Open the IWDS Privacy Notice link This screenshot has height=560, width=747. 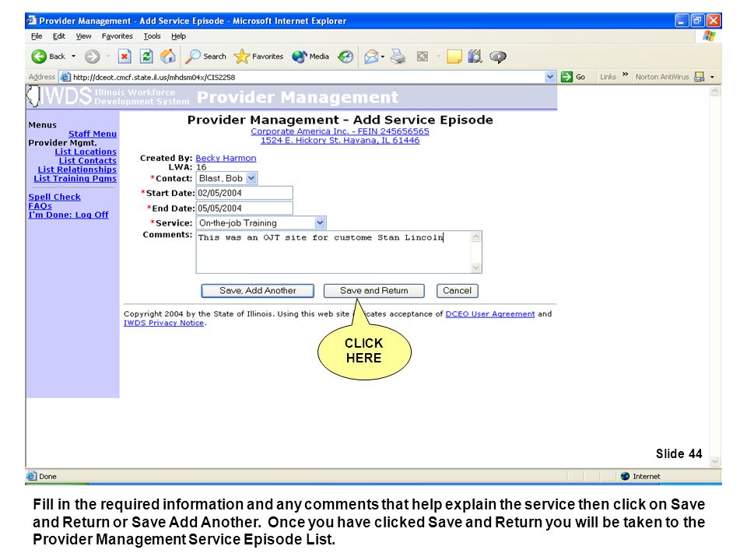164,323
